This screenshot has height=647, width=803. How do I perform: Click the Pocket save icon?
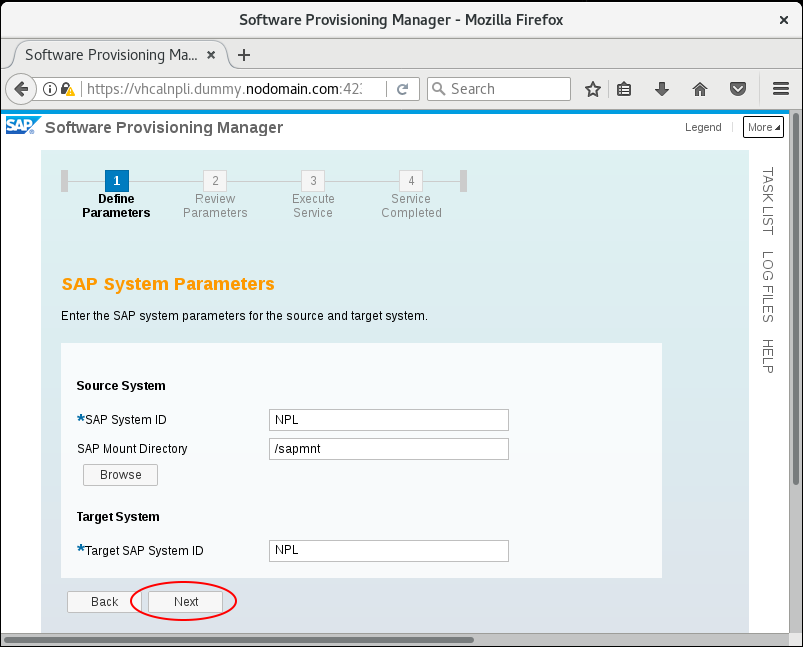point(737,89)
